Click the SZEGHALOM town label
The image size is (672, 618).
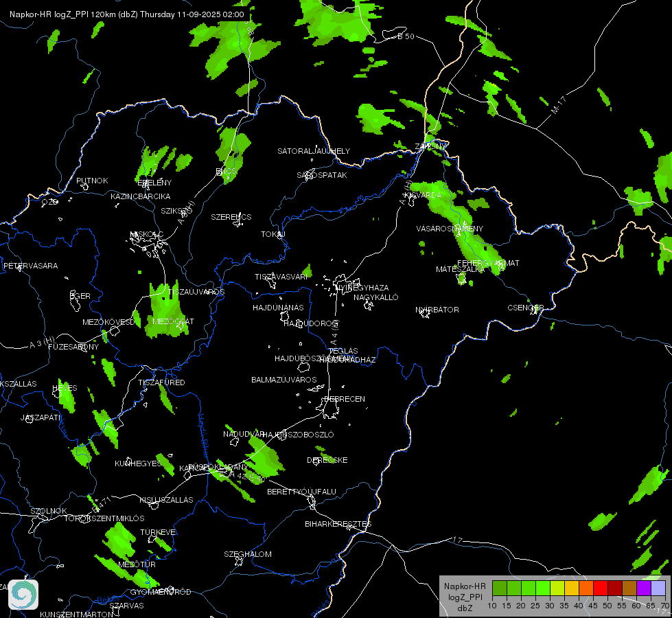(248, 554)
